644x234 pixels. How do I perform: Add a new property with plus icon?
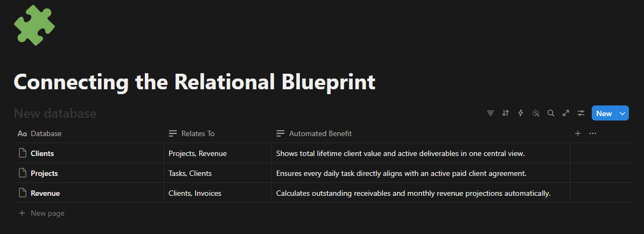click(577, 133)
